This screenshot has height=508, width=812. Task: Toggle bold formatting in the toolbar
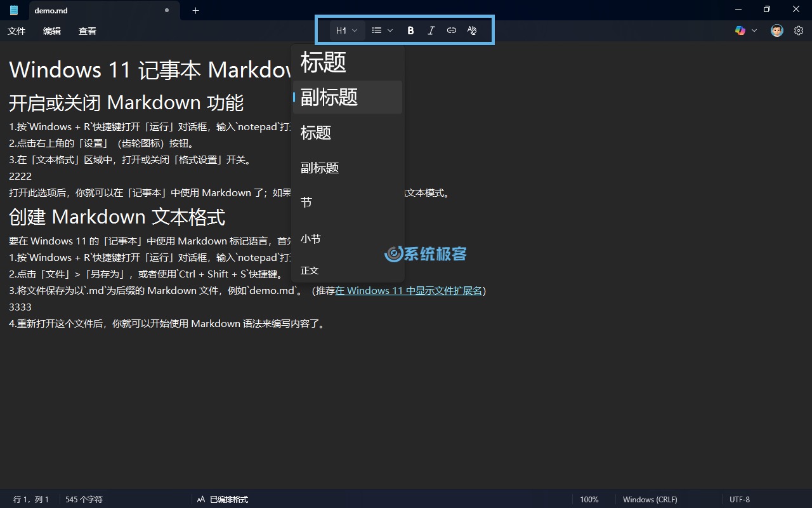[410, 30]
